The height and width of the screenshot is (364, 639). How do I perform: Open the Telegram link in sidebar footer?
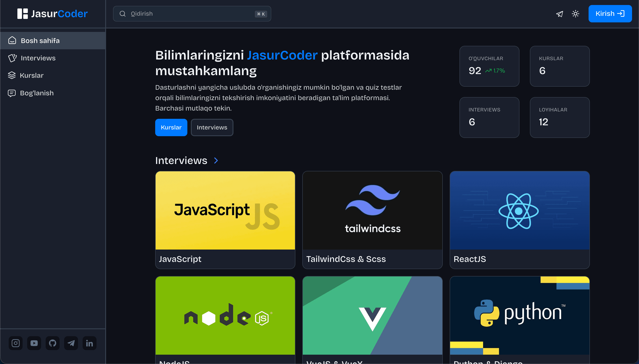click(71, 343)
